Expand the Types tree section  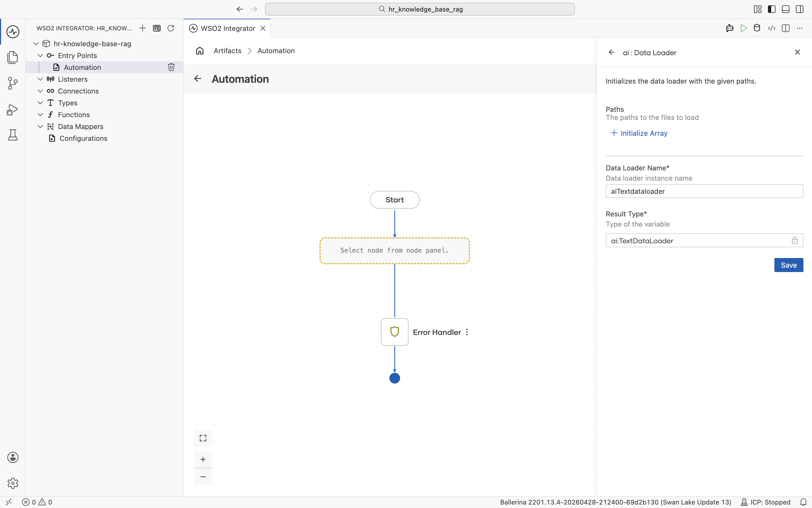(40, 102)
